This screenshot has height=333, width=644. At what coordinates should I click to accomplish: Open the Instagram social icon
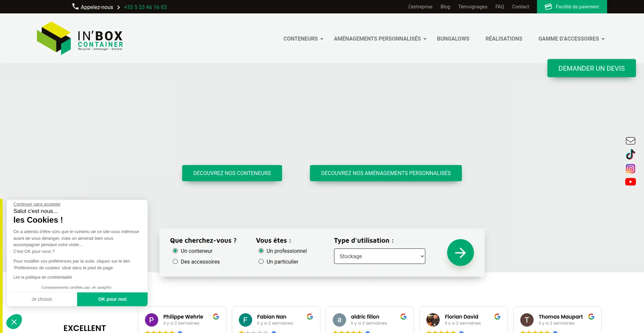tap(630, 168)
